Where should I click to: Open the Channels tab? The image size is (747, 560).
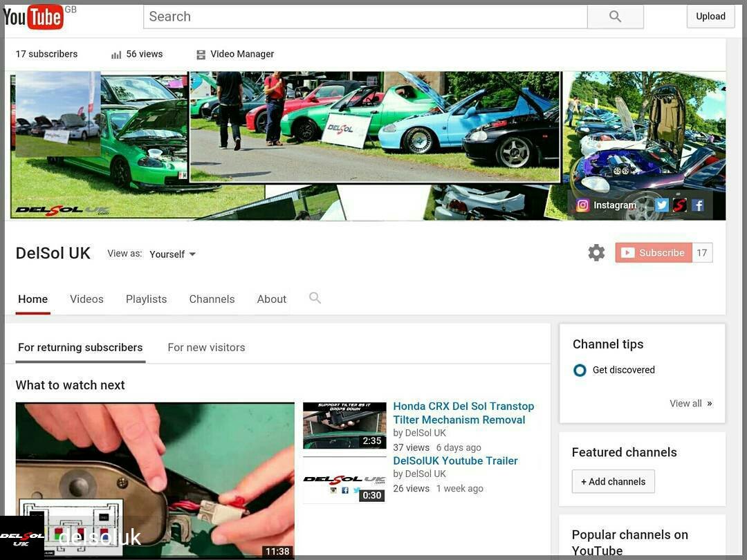click(x=212, y=299)
